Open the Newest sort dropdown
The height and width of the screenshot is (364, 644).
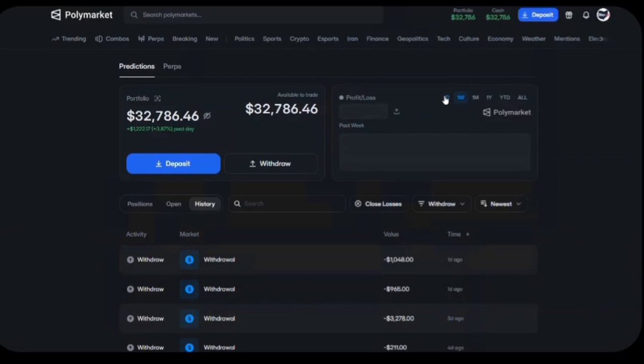(x=501, y=204)
